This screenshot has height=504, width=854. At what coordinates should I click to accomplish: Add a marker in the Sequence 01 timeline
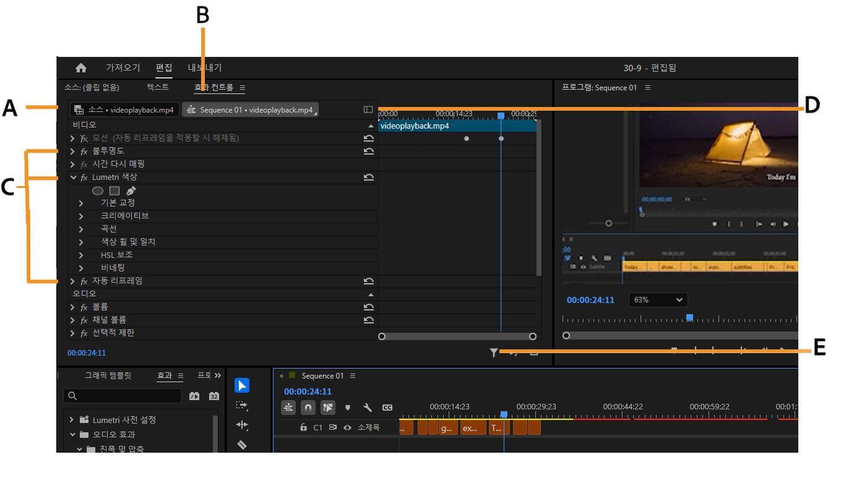pyautogui.click(x=348, y=408)
